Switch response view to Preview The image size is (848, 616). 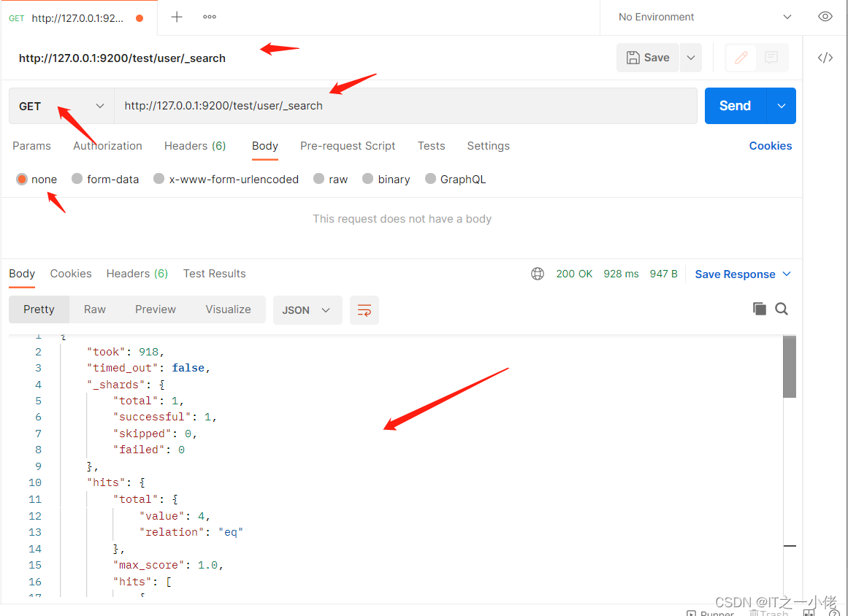click(x=156, y=309)
